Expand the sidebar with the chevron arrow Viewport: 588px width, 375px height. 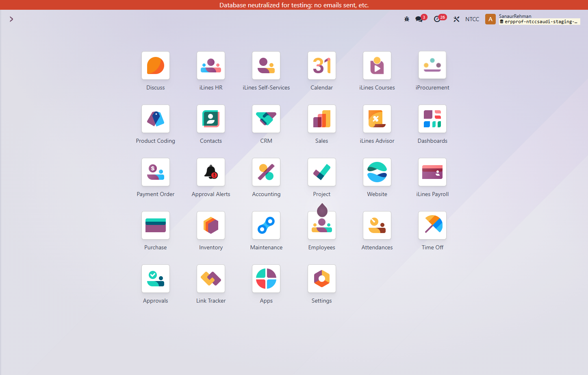pyautogui.click(x=11, y=19)
